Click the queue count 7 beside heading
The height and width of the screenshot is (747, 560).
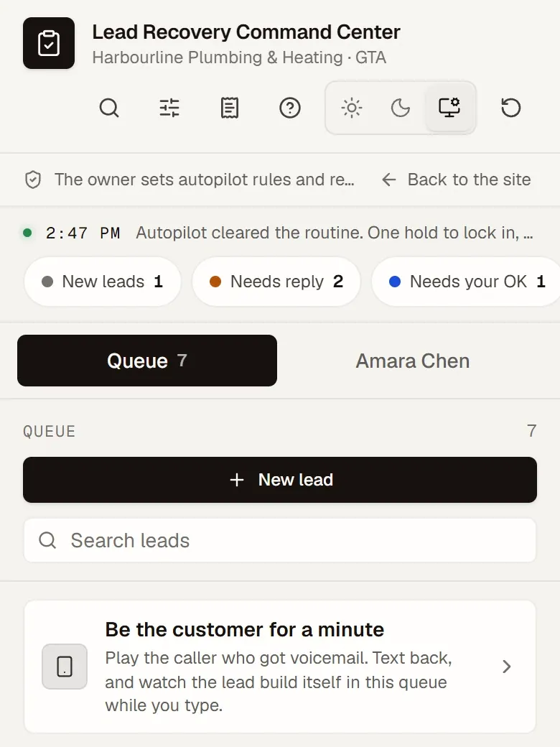coord(532,431)
